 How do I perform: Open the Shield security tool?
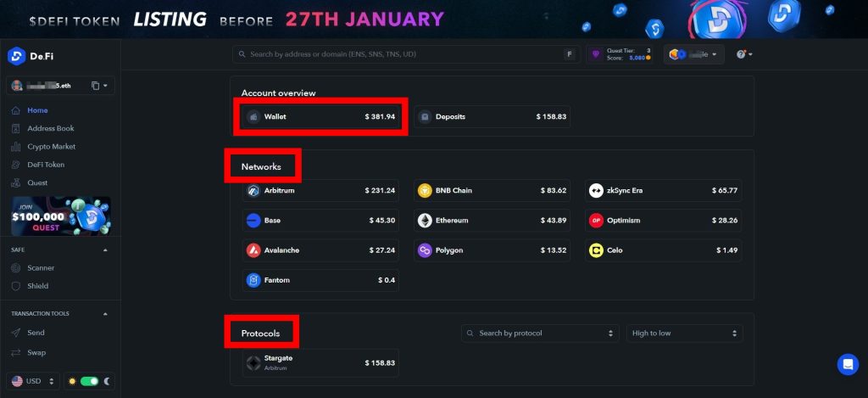pyautogui.click(x=37, y=286)
